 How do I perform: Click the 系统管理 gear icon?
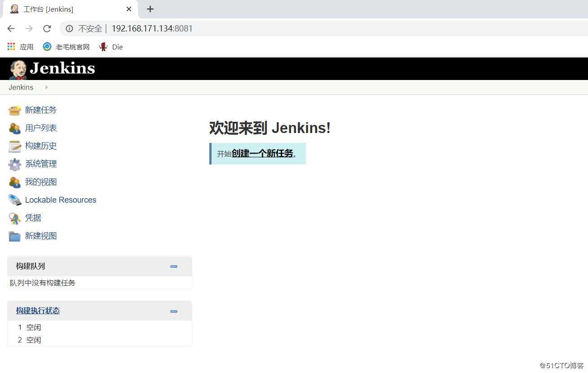pos(14,164)
